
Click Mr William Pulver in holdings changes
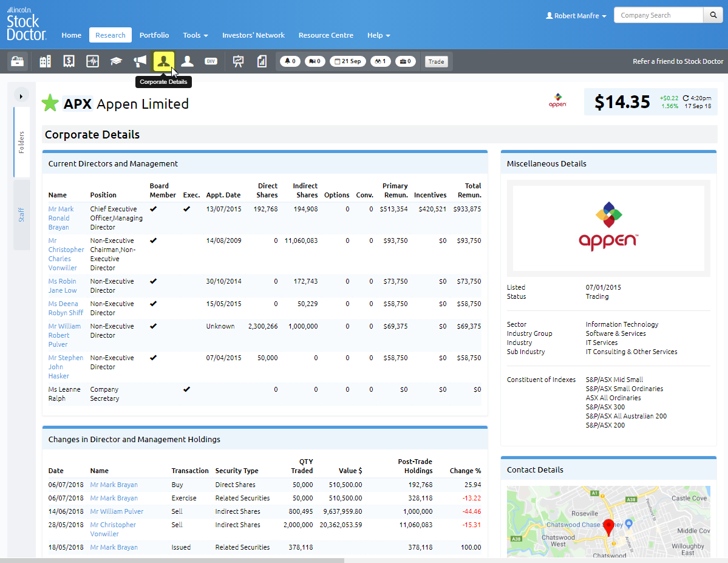point(117,511)
